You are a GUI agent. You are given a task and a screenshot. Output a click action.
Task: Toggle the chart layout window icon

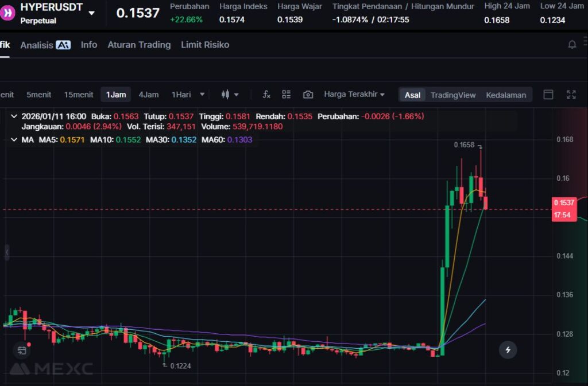pos(548,95)
